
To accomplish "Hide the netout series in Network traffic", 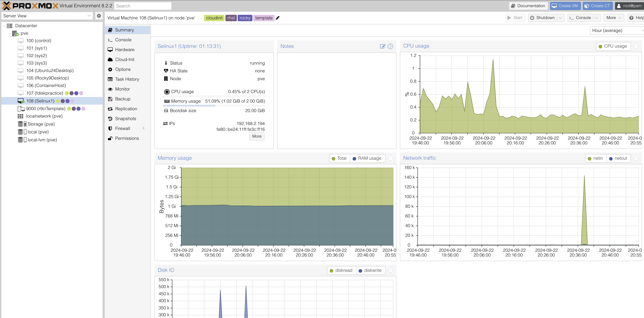I will (x=618, y=158).
